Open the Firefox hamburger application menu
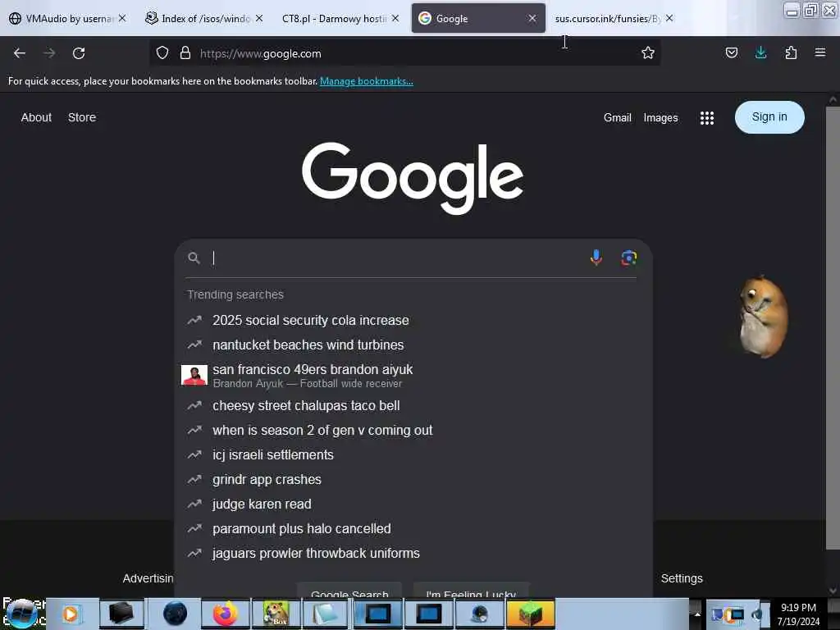The height and width of the screenshot is (630, 840). click(x=819, y=53)
